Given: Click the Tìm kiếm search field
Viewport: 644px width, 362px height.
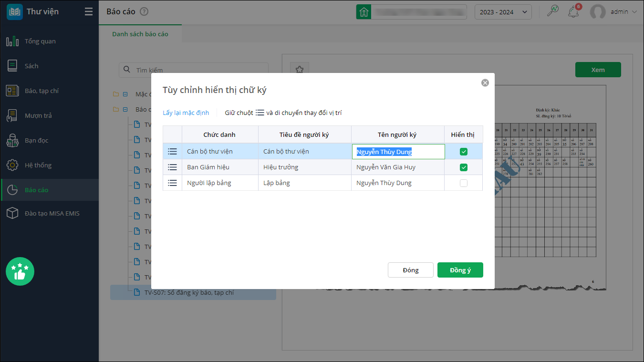Looking at the screenshot, I should pos(194,70).
